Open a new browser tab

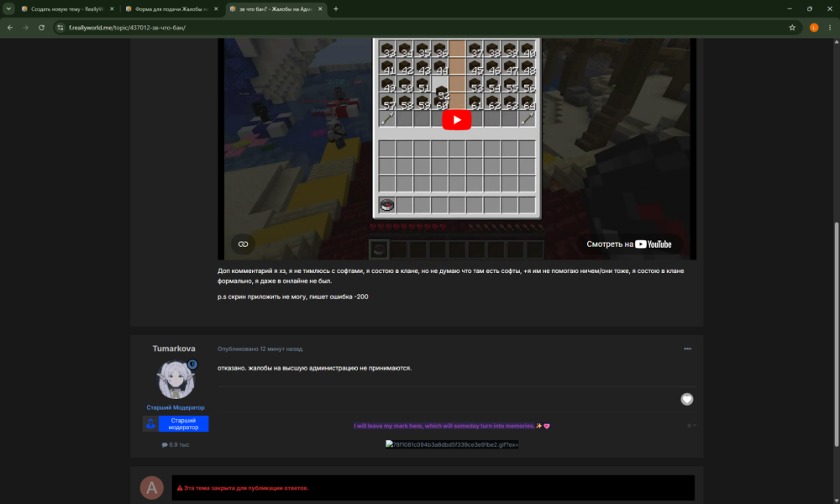[x=336, y=8]
